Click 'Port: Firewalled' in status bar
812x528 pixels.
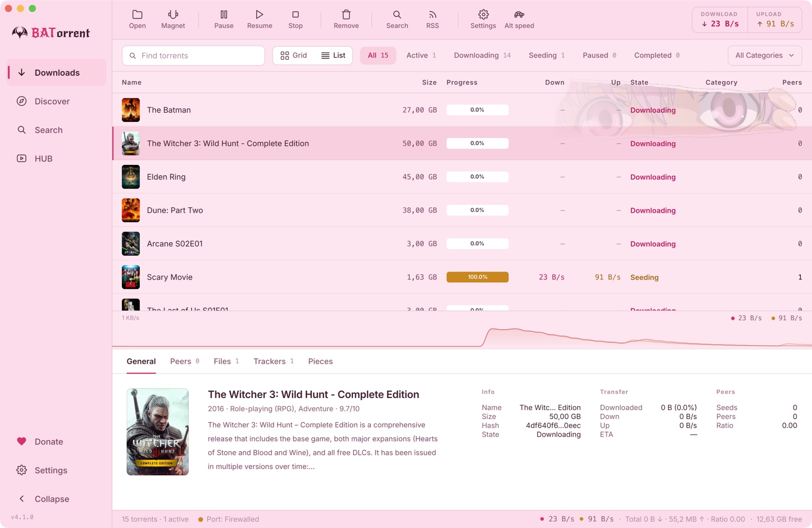pos(228,519)
